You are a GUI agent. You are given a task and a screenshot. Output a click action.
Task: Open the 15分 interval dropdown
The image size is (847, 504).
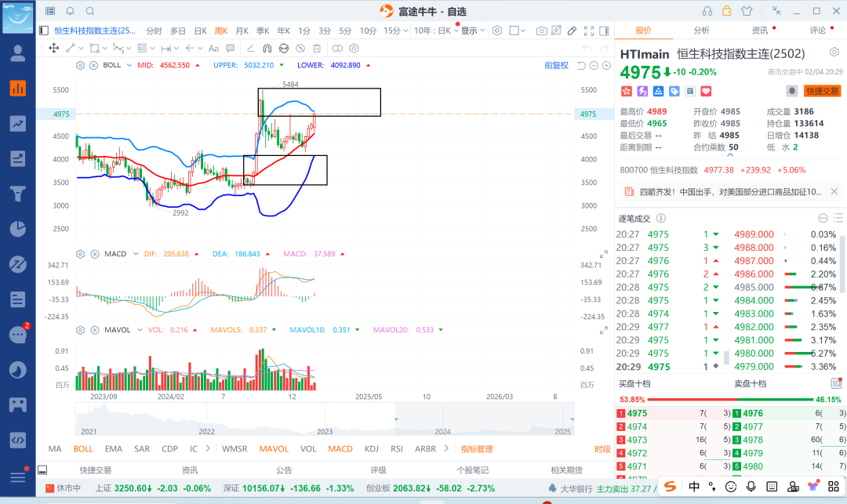click(x=395, y=31)
